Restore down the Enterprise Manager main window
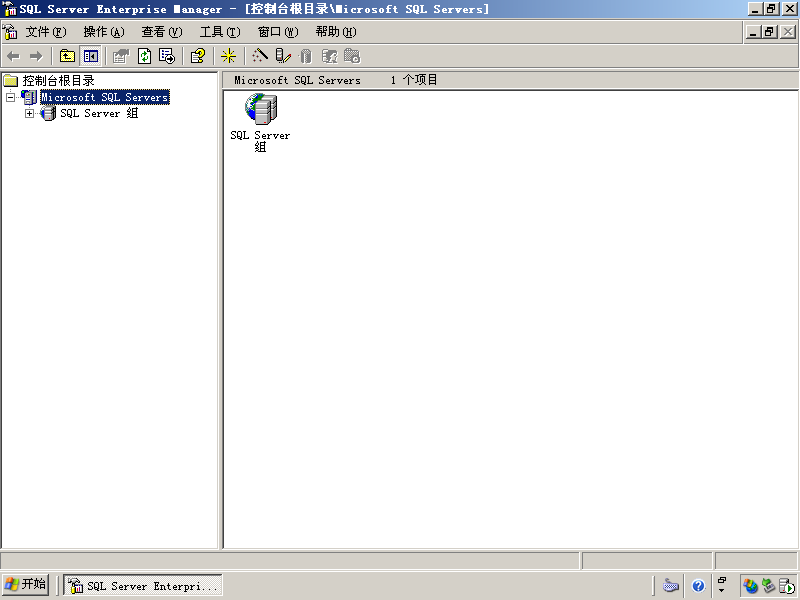This screenshot has height=600, width=800. tap(771, 9)
